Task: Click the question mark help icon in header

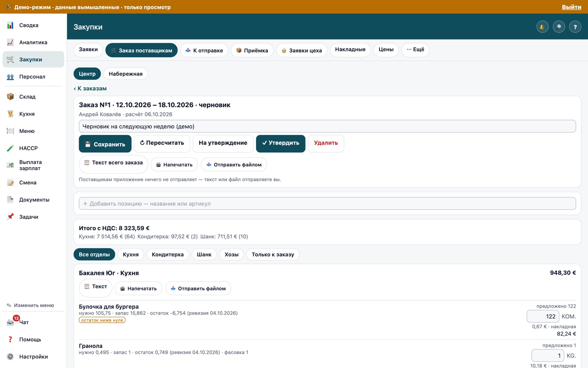Action: pyautogui.click(x=575, y=27)
